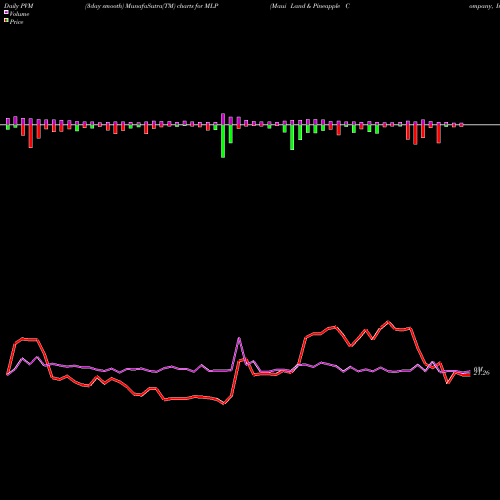Viewport: 500px width, 500px height.
Task: Click the highest peak of the magenta volume line
Action: coord(239,338)
